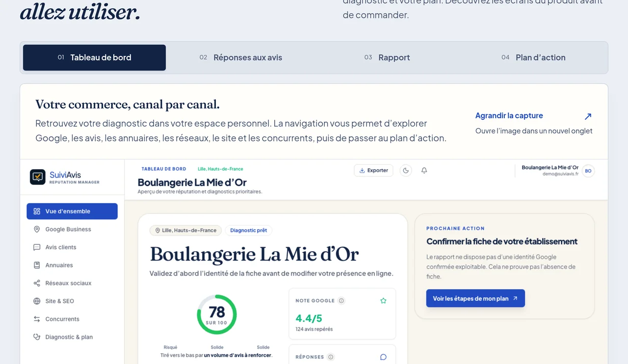
Task: Click the chat bubble icon on Réponses card
Action: pos(383,357)
